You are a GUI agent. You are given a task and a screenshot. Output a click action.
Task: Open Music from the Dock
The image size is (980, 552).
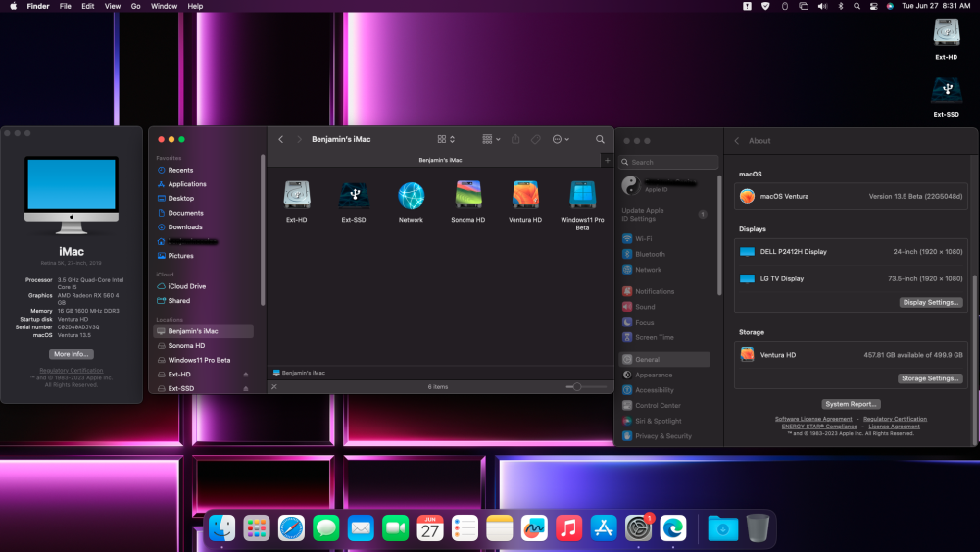click(568, 528)
